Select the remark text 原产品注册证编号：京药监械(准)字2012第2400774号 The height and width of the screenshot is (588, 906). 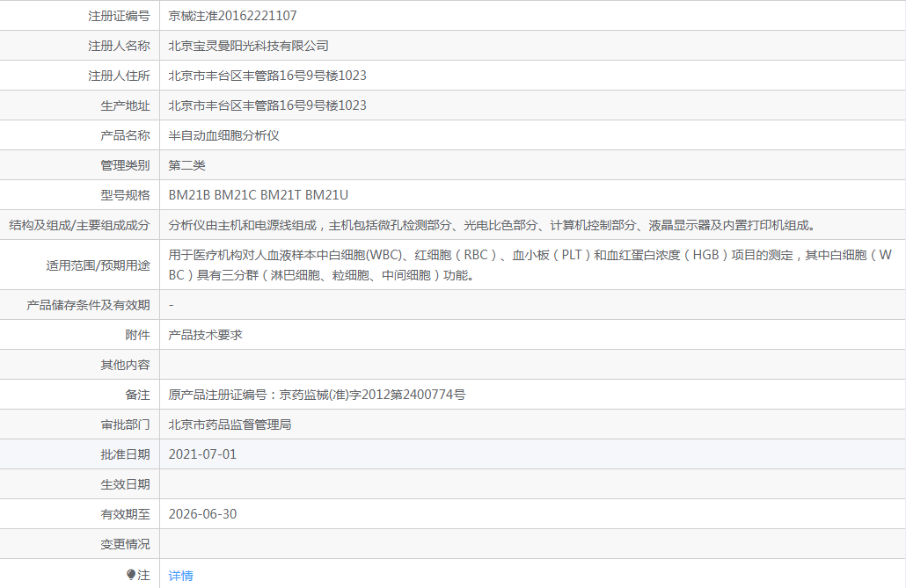pyautogui.click(x=317, y=396)
